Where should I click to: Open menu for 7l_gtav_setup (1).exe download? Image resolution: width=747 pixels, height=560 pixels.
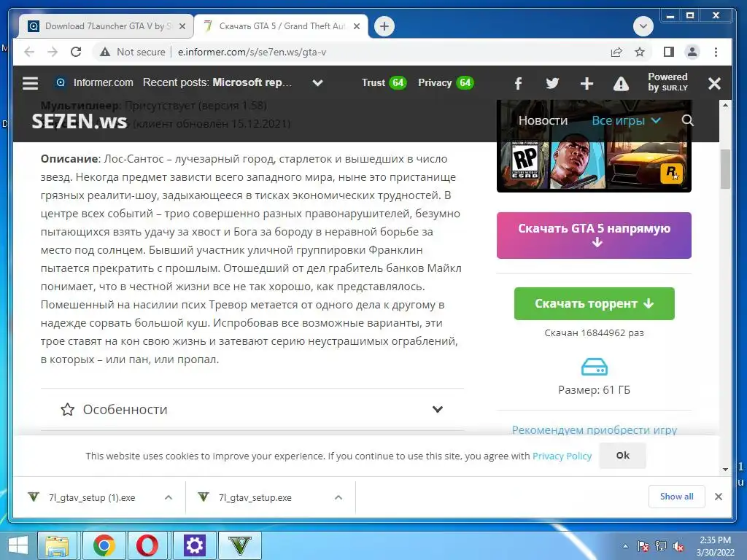(x=169, y=497)
